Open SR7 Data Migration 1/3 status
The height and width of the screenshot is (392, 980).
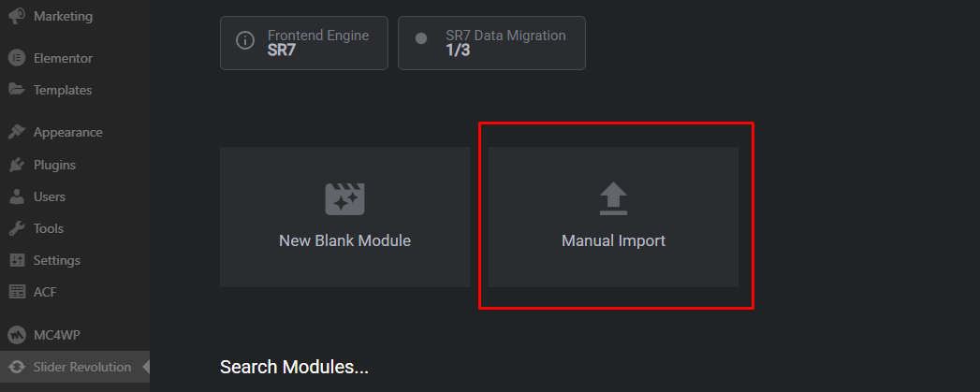[x=491, y=42]
